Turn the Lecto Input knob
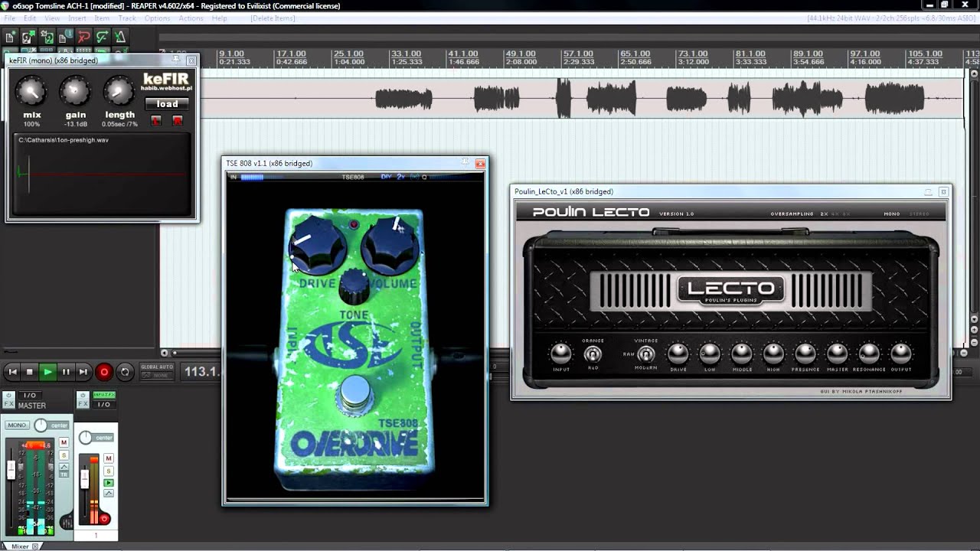The image size is (980, 551). tap(561, 353)
